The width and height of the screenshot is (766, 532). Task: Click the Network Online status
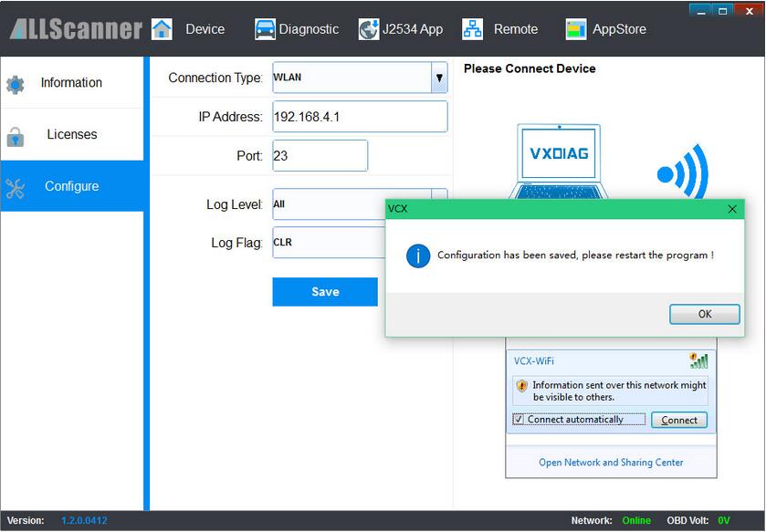pyautogui.click(x=636, y=521)
